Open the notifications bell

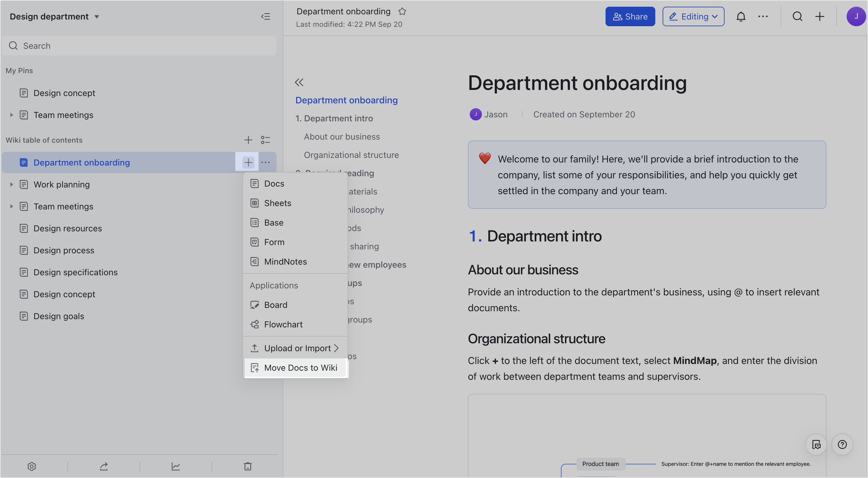[x=741, y=16]
